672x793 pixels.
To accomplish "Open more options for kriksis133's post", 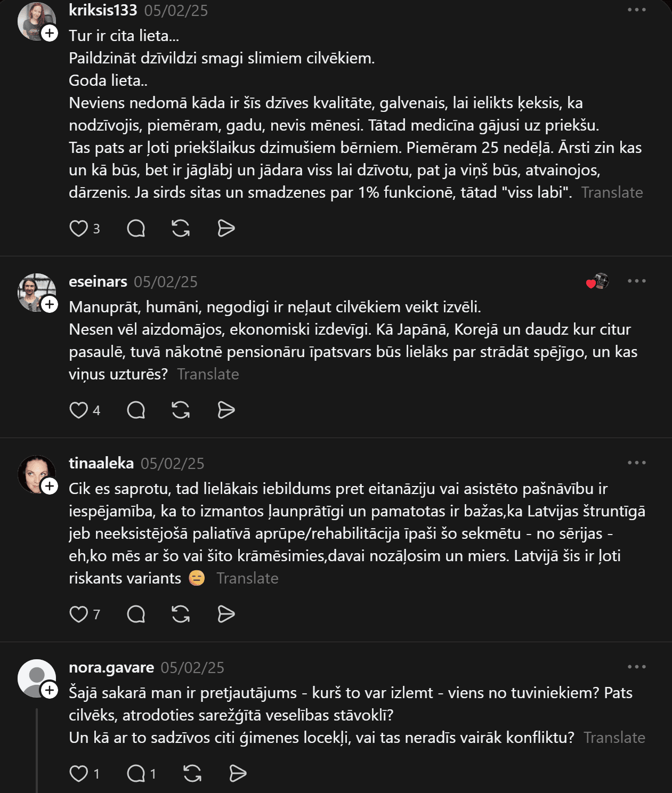I will click(x=636, y=10).
